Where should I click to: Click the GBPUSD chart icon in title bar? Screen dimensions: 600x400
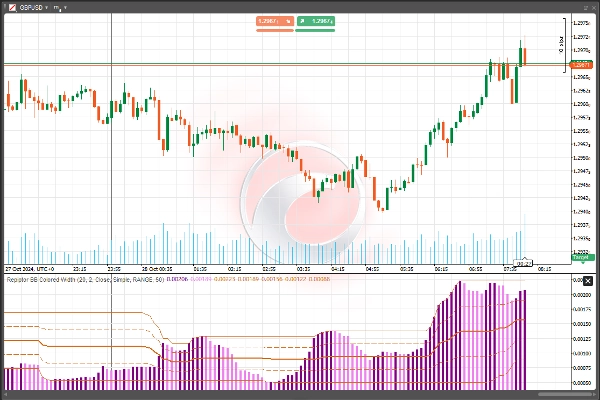coord(6,6)
